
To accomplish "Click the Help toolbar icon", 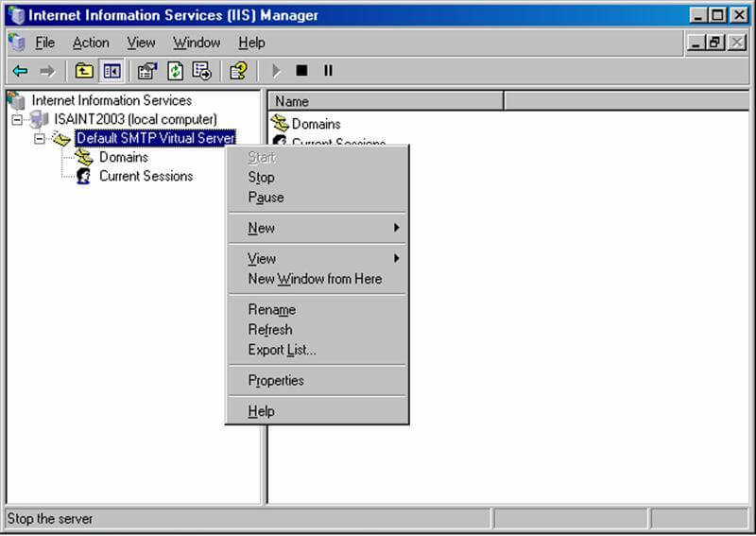I will [x=239, y=72].
